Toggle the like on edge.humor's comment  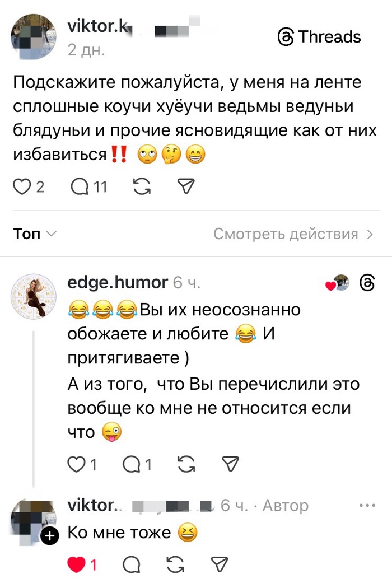77,464
